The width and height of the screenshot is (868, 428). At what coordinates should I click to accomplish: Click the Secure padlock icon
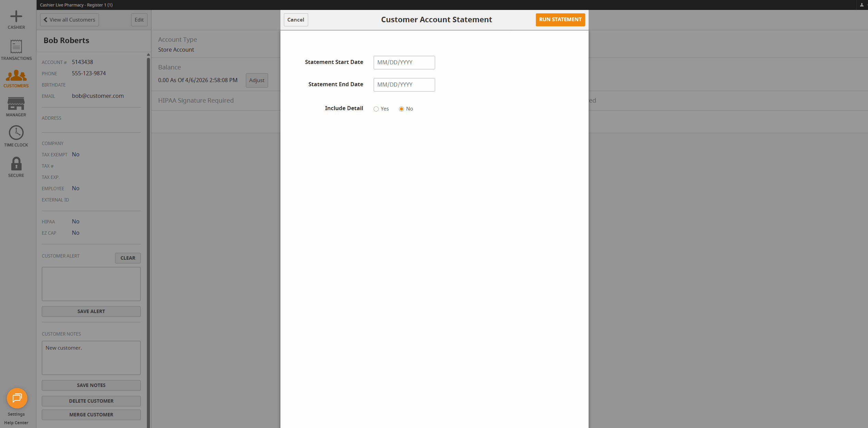tap(16, 164)
